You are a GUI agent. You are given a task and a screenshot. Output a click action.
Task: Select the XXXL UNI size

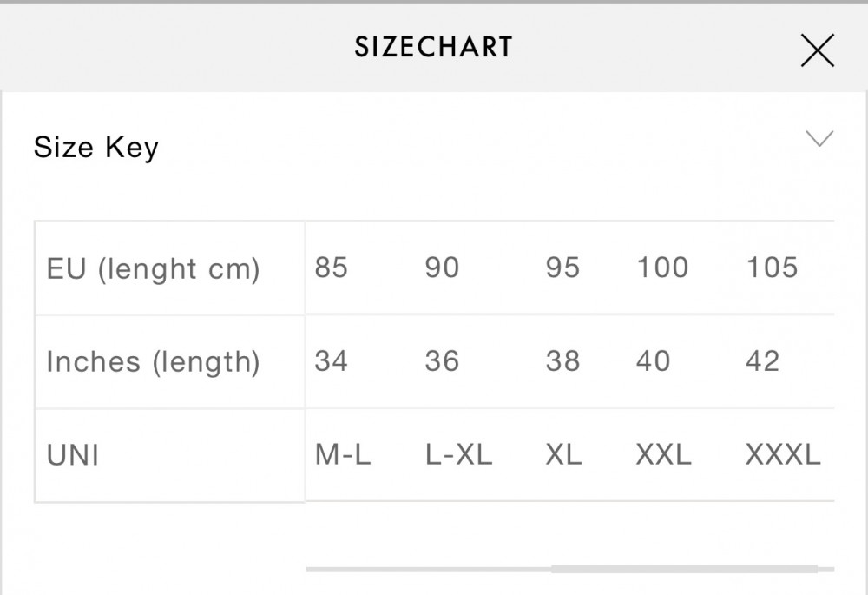tap(783, 455)
